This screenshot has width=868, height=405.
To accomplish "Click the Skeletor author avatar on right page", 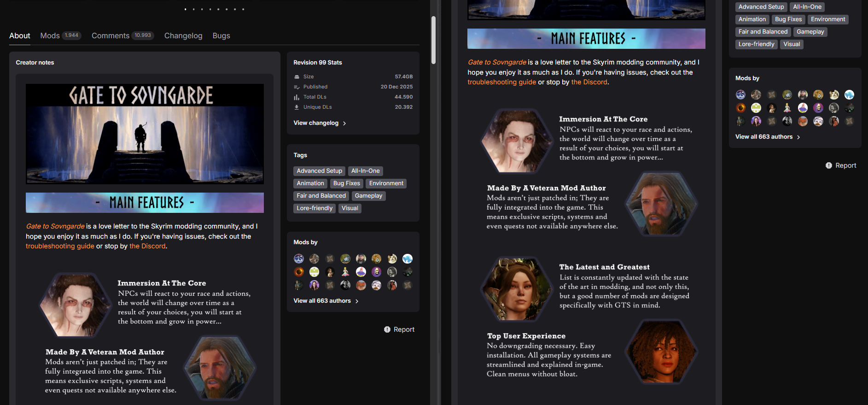I will 818,108.
